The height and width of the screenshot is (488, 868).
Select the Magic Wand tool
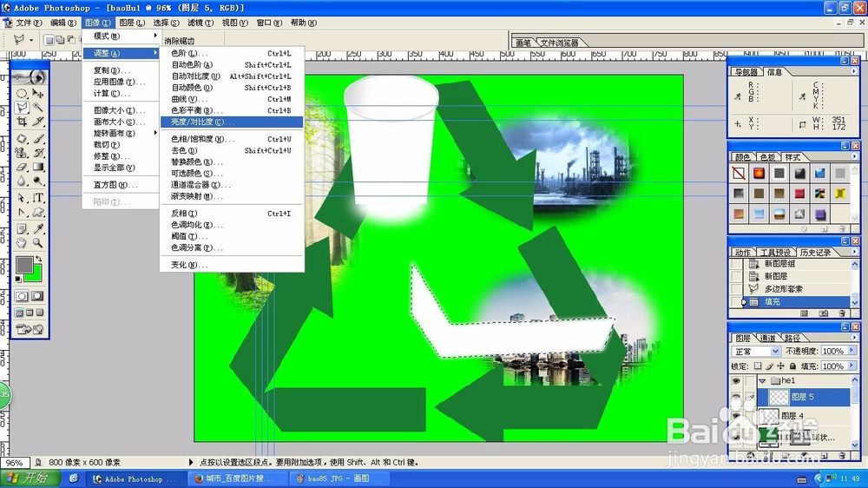[x=37, y=107]
